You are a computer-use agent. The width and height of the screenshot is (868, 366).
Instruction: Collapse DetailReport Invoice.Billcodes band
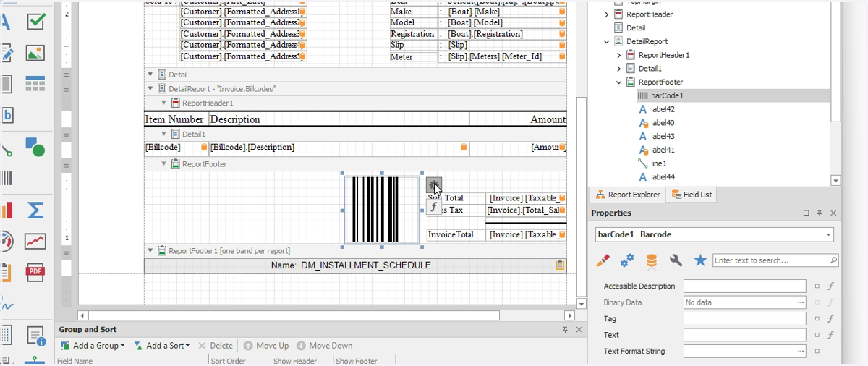point(150,89)
